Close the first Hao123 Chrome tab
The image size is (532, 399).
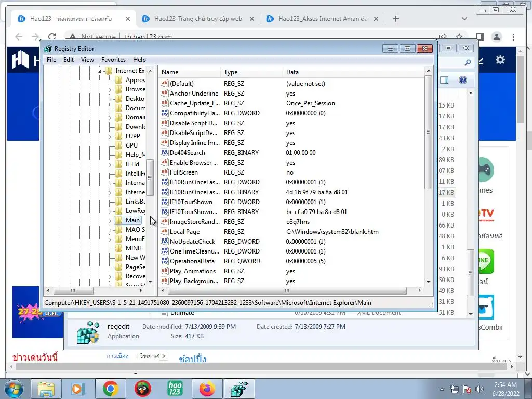pos(128,19)
